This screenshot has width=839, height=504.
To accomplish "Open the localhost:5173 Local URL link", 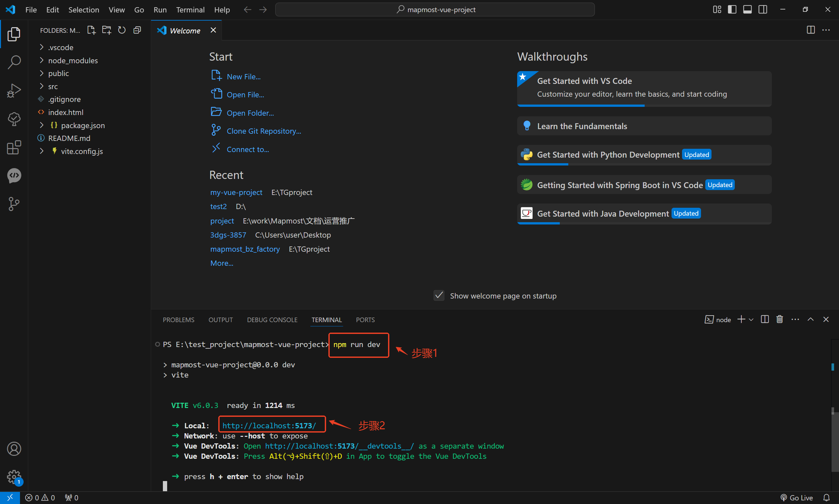I will [269, 426].
